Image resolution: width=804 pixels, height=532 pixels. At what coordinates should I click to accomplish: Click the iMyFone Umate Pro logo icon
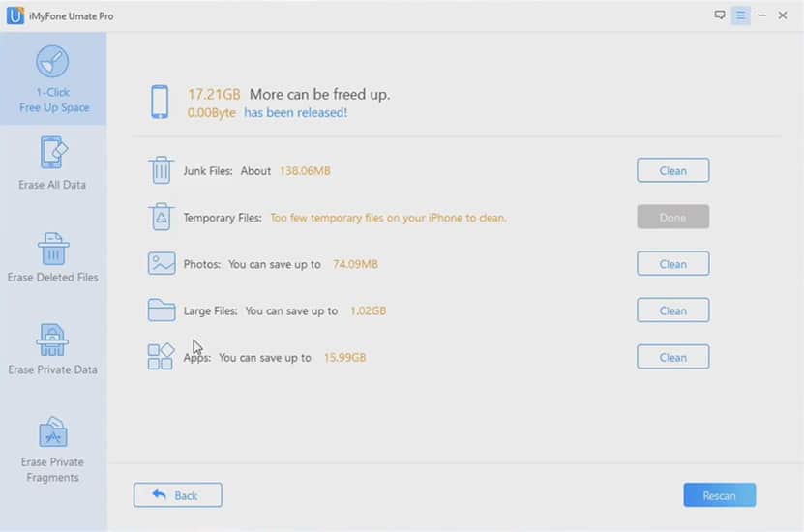tap(15, 15)
